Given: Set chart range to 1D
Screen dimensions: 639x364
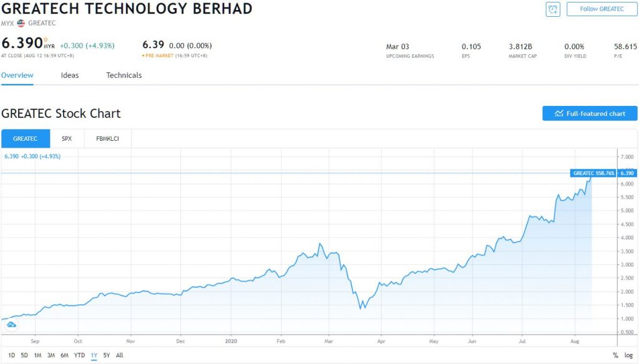Looking at the screenshot, I should [12, 355].
